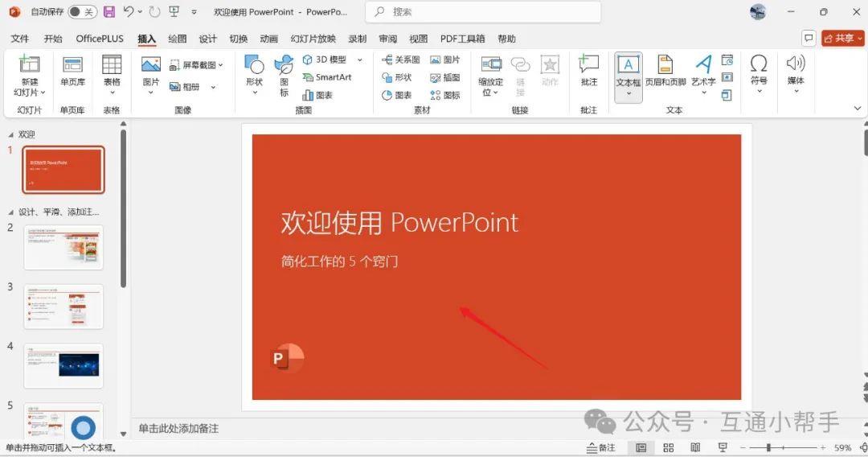The width and height of the screenshot is (868, 457).
Task: Collapse the ribbon with the chevron
Action: 858,109
